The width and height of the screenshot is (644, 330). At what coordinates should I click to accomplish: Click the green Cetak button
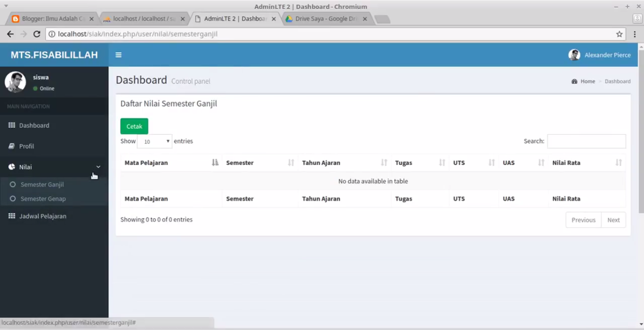point(134,126)
